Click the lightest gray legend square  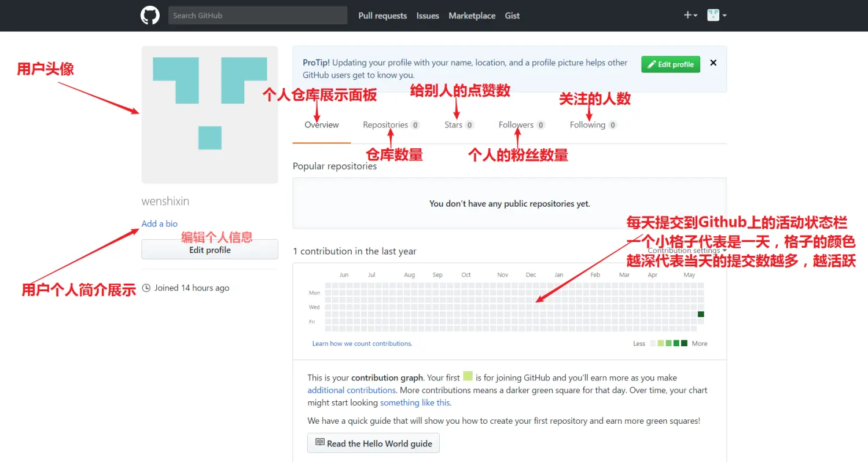(653, 343)
